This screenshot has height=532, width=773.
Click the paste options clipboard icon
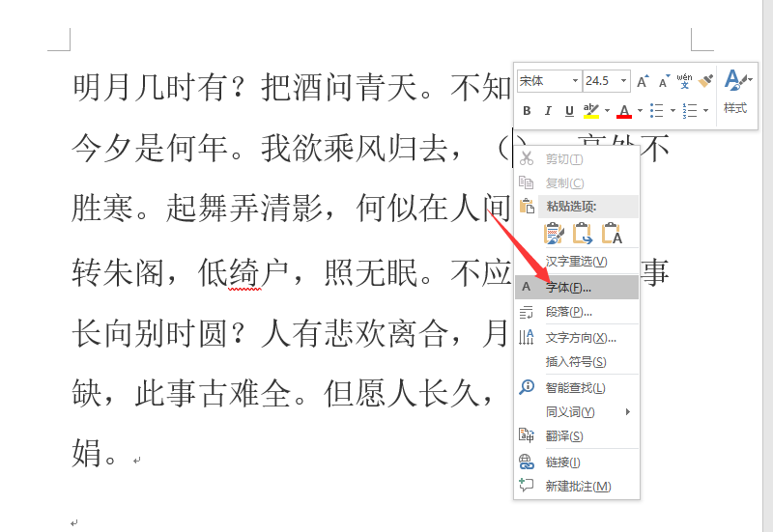(527, 206)
